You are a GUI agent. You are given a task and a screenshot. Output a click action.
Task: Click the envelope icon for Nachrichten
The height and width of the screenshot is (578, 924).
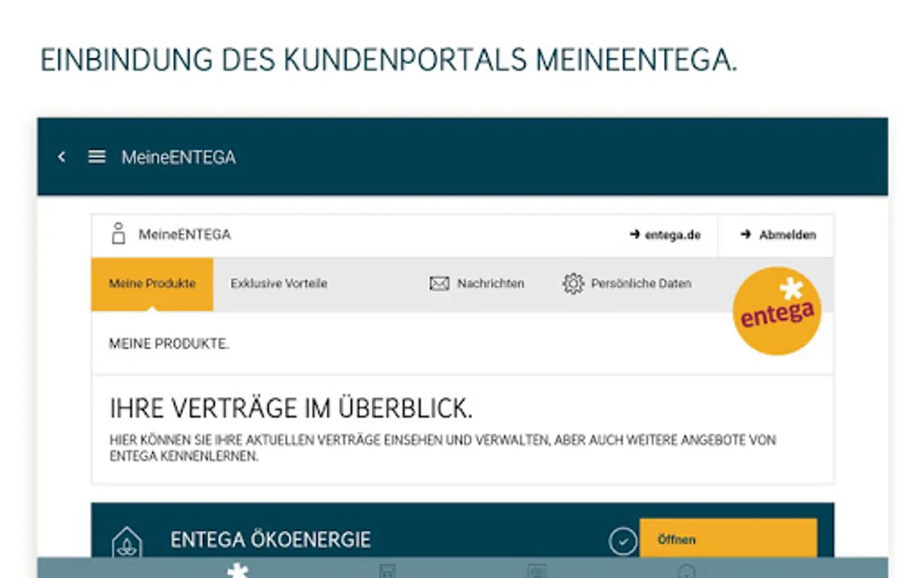click(x=439, y=283)
